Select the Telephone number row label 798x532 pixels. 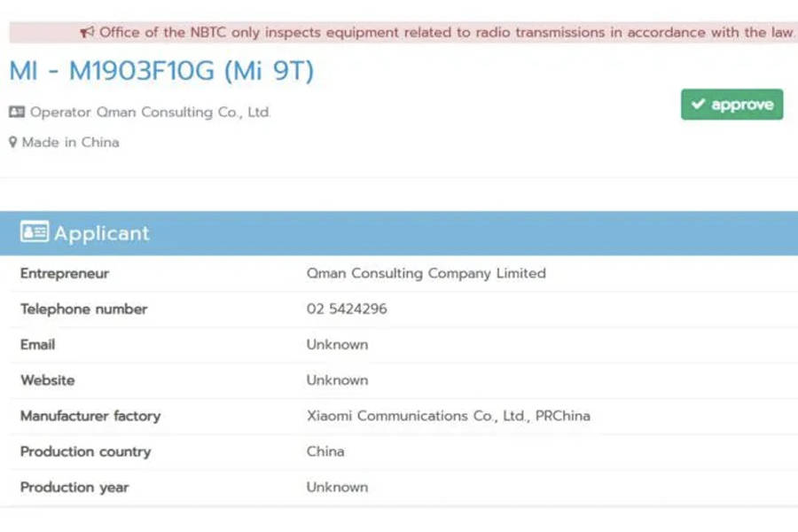tap(83, 309)
